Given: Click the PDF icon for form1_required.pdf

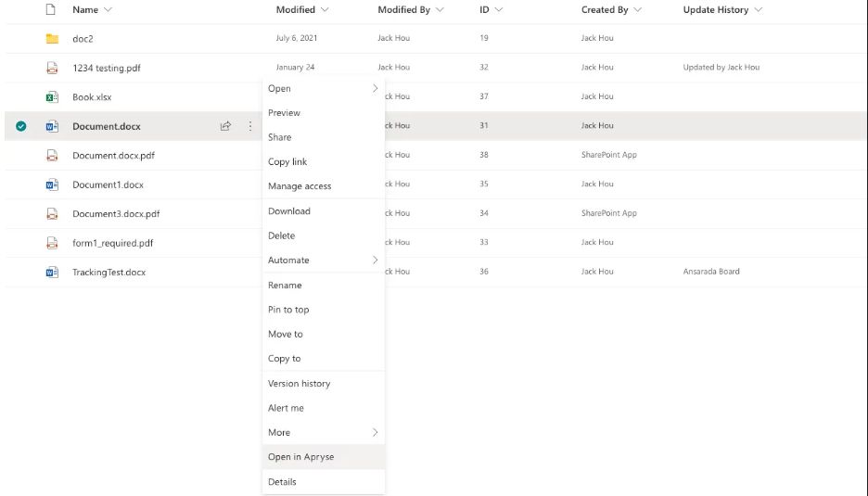Looking at the screenshot, I should (52, 243).
